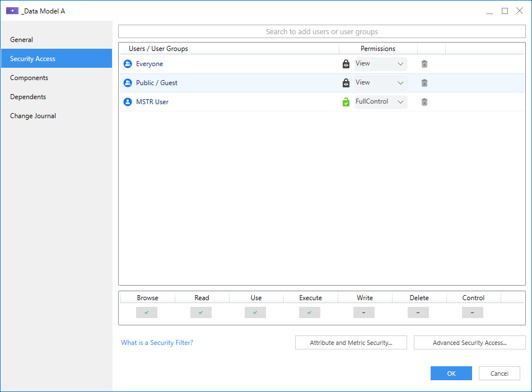Open the Change Journal section
The width and height of the screenshot is (532, 392).
point(33,116)
